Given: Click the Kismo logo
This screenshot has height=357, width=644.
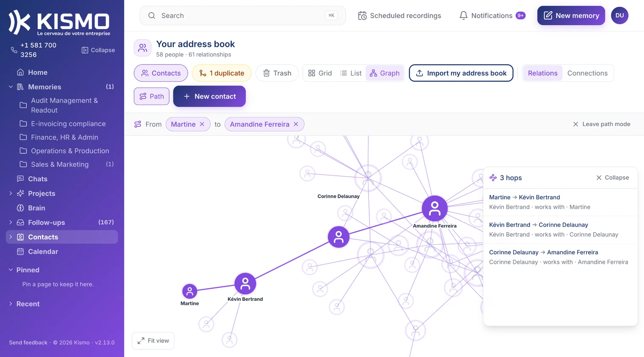Looking at the screenshot, I should pyautogui.click(x=59, y=23).
